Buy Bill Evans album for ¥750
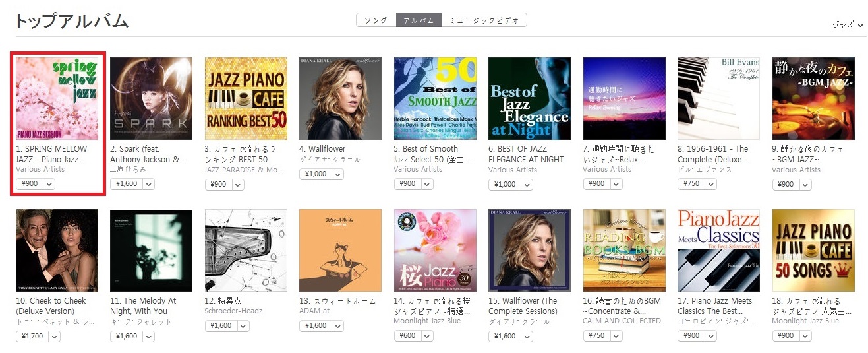The width and height of the screenshot is (868, 353). (x=691, y=184)
